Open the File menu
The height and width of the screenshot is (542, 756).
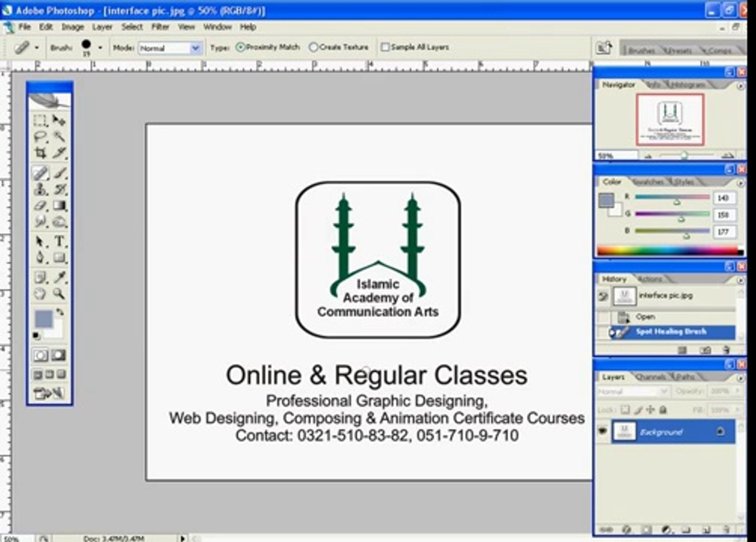tap(25, 27)
